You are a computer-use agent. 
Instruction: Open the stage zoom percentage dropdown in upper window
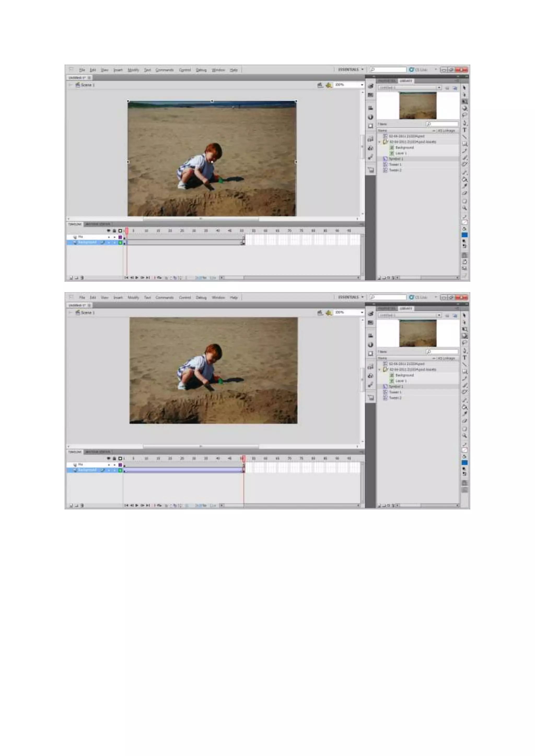point(362,85)
